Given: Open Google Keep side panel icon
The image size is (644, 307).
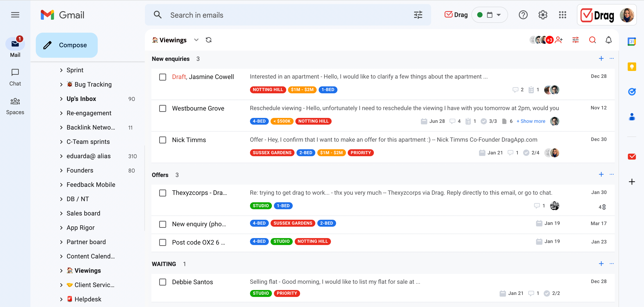Looking at the screenshot, I should [x=632, y=66].
